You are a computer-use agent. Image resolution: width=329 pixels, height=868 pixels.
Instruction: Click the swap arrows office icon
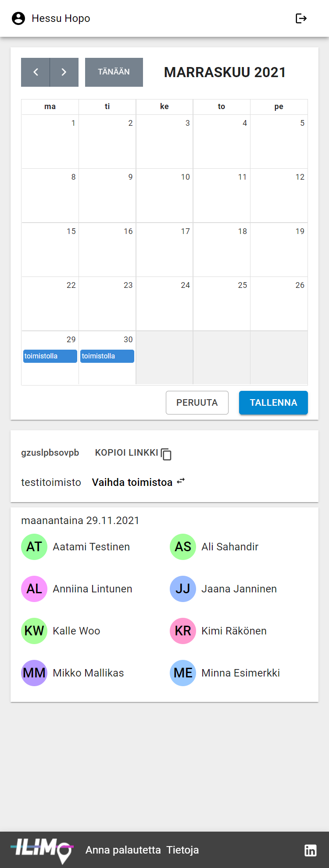[181, 482]
